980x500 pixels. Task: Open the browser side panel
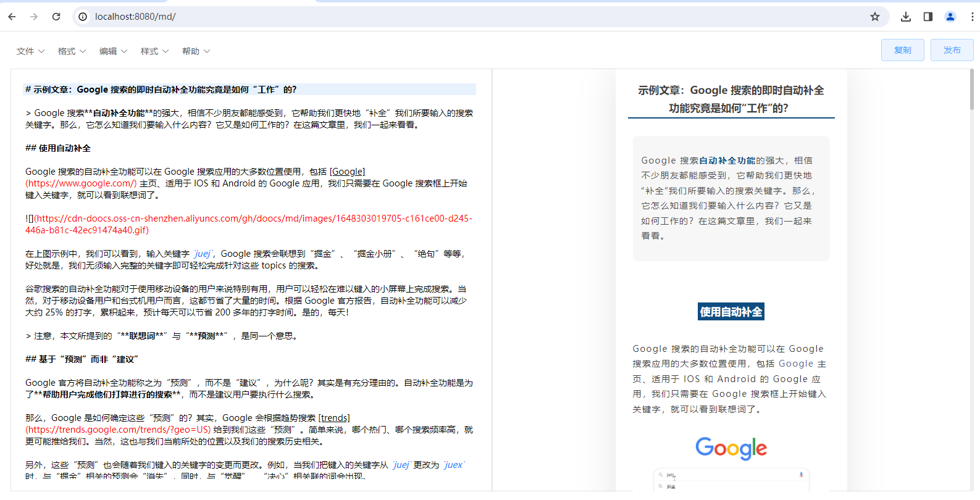pos(928,17)
